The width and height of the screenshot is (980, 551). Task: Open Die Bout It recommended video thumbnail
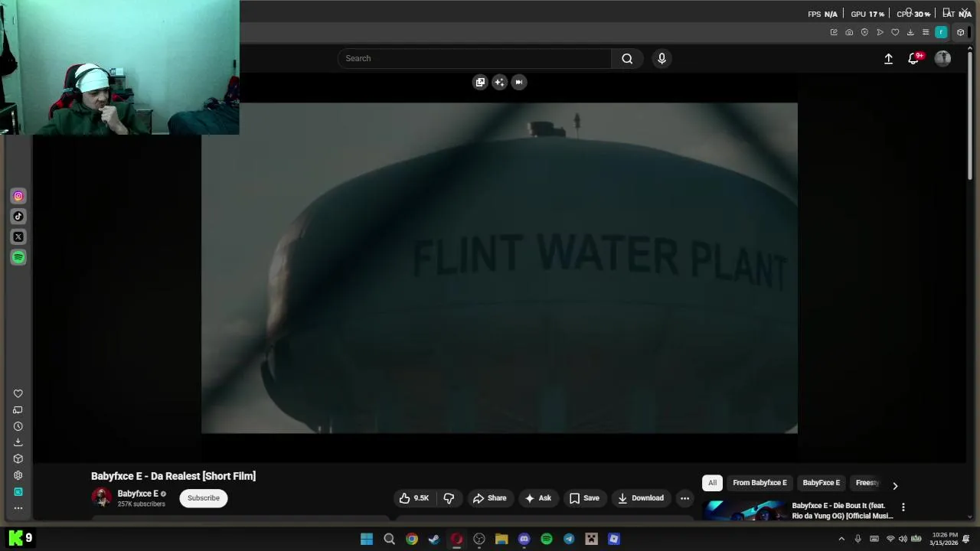pos(744,510)
